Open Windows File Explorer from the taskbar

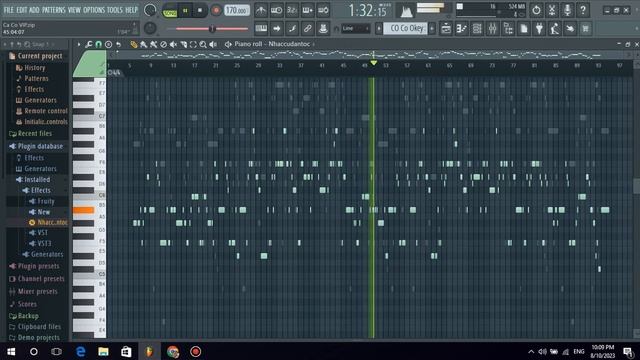pyautogui.click(x=103, y=351)
